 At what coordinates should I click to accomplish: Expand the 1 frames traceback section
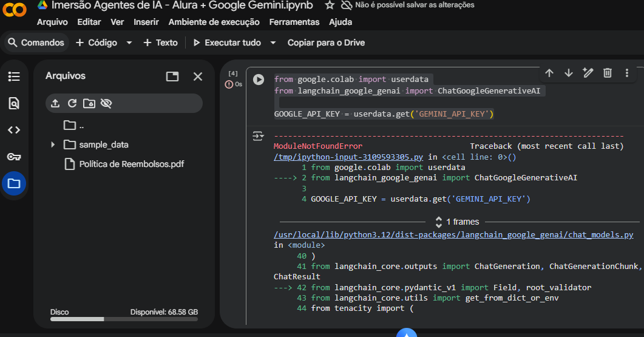point(458,222)
